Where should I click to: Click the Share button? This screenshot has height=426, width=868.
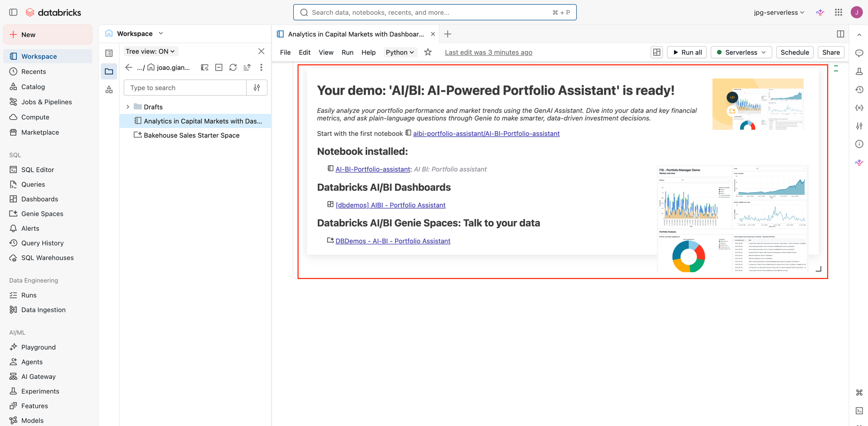[831, 52]
